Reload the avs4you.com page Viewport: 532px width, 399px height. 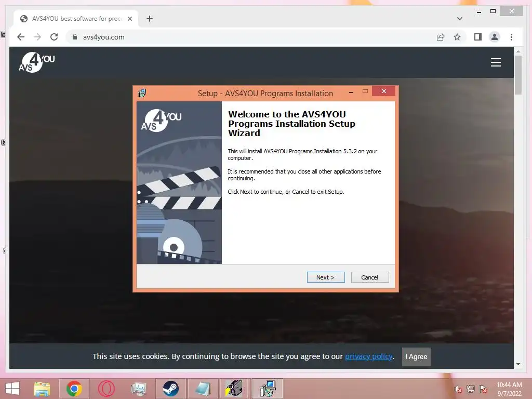click(54, 37)
